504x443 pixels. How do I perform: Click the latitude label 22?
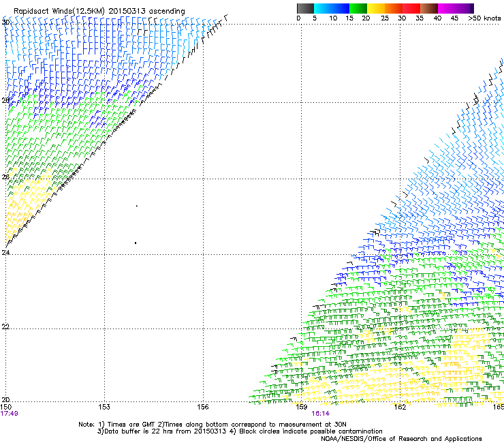pos(5,326)
